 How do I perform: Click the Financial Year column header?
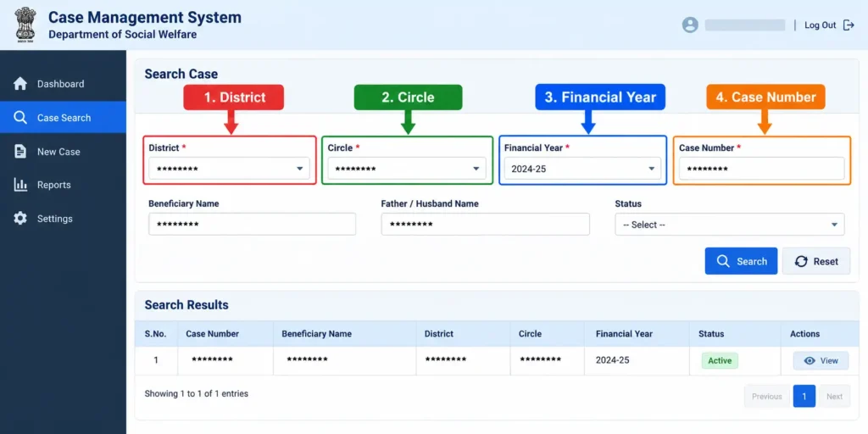click(624, 334)
